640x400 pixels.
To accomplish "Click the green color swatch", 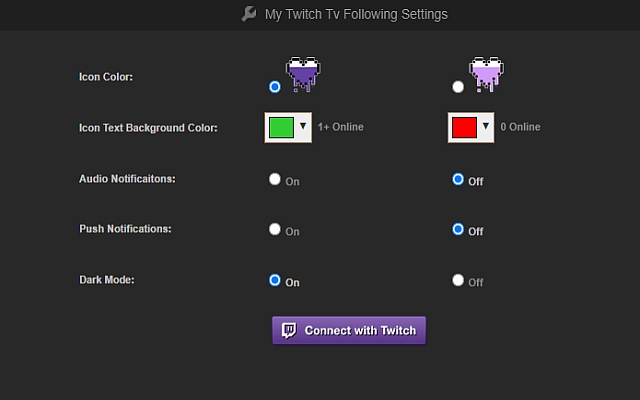I will coord(281,127).
